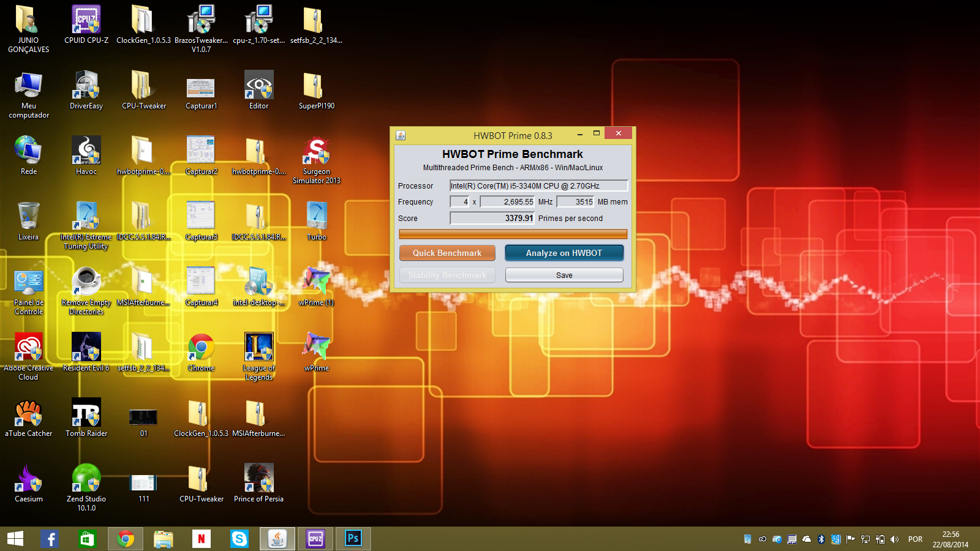Open Facebook from the taskbar
Viewport: 980px width, 551px height.
click(x=50, y=539)
